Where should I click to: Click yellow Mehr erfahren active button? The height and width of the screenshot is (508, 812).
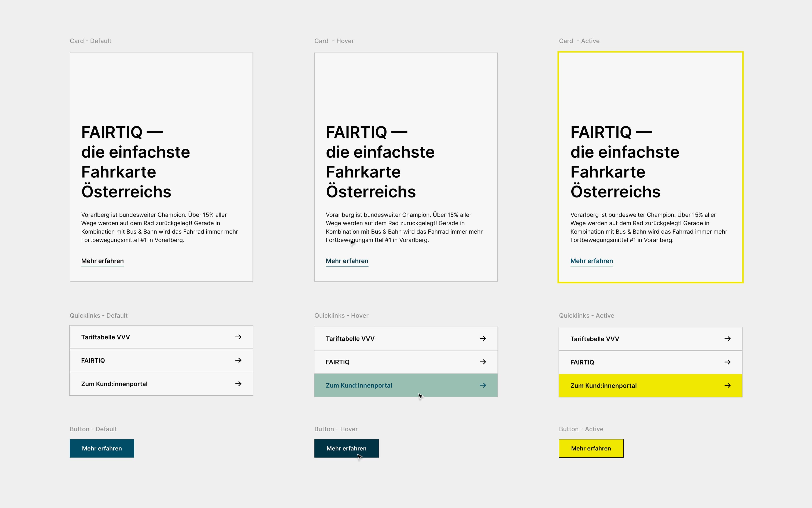[591, 448]
